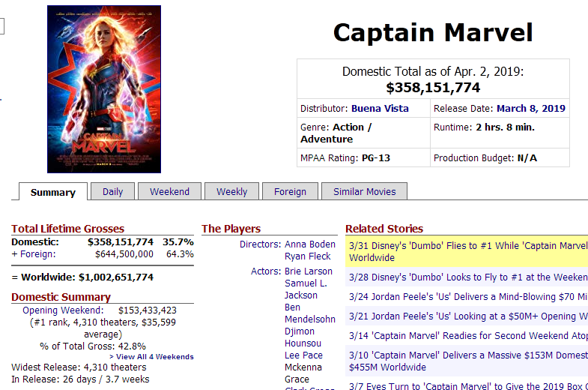Image resolution: width=588 pixels, height=390 pixels.
Task: Switch to the Daily tab
Action: [112, 191]
